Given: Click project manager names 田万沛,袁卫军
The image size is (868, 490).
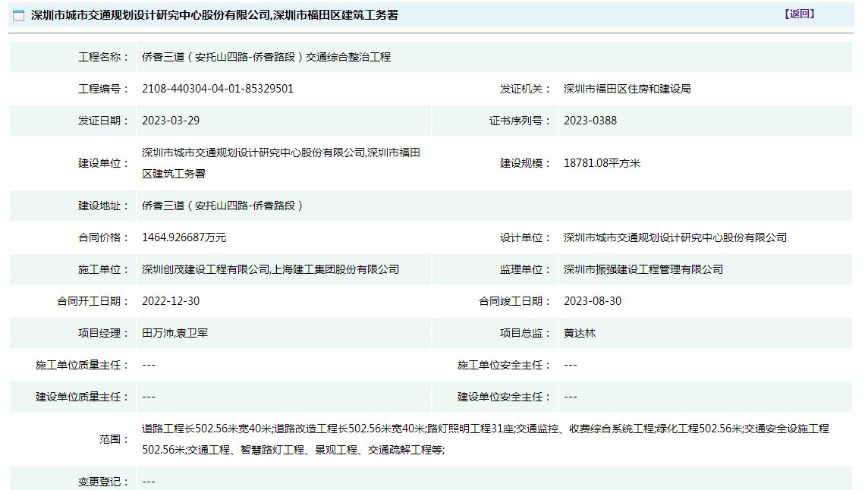Looking at the screenshot, I should click(175, 333).
